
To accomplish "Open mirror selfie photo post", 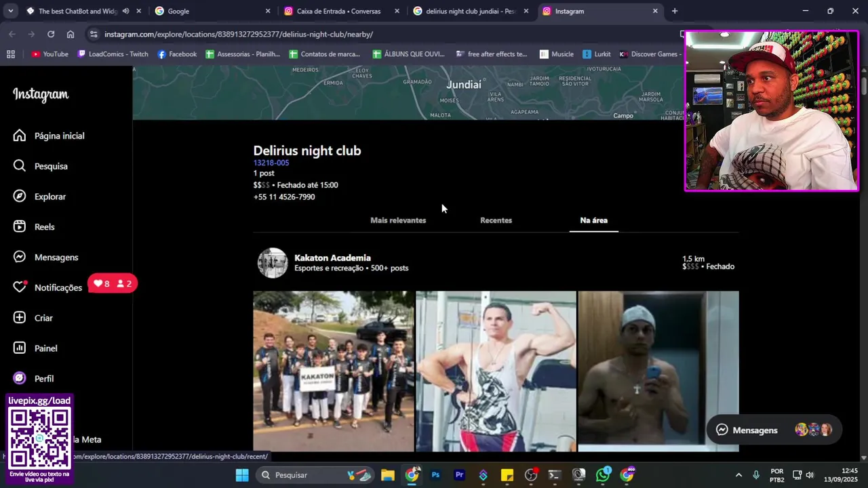I will pyautogui.click(x=658, y=371).
